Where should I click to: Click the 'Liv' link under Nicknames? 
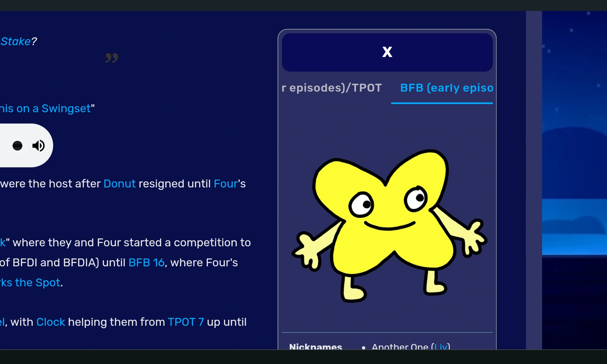[x=441, y=346]
